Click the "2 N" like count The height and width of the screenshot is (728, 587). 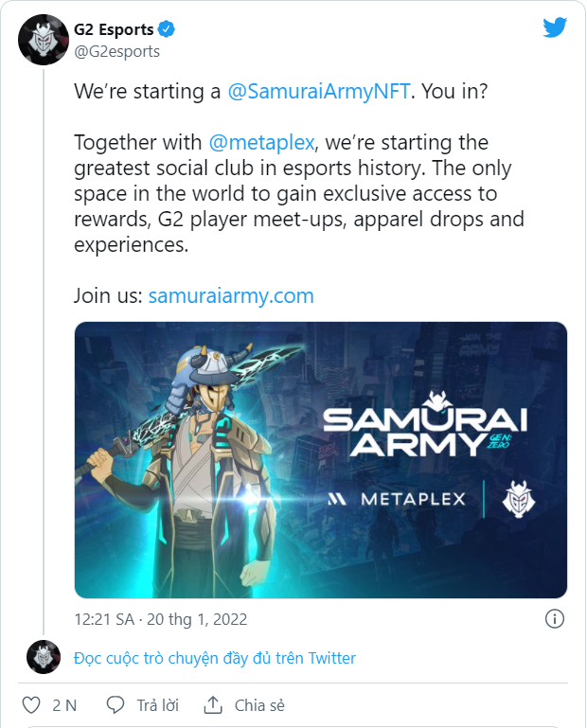(64, 705)
